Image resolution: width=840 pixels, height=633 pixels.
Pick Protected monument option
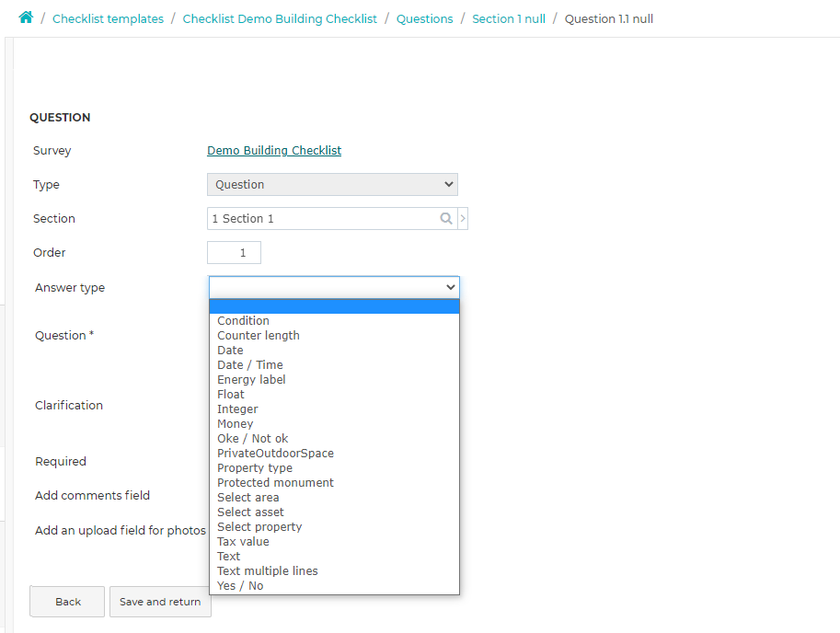pyautogui.click(x=334, y=482)
